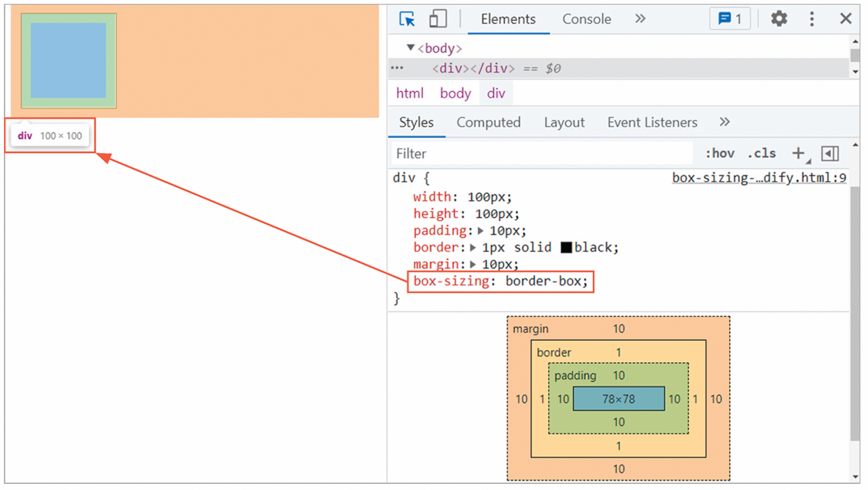Show more DevTools tabs beside Console

(x=640, y=19)
